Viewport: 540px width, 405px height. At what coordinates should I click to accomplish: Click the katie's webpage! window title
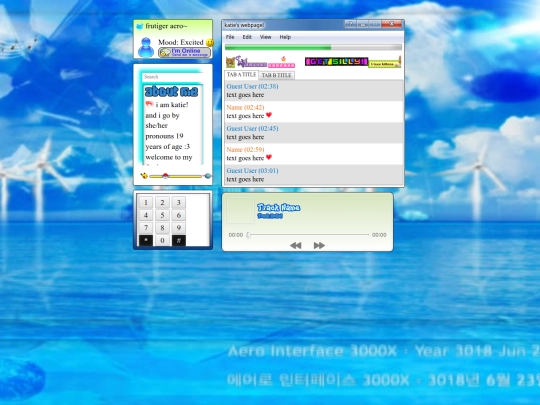pos(245,25)
